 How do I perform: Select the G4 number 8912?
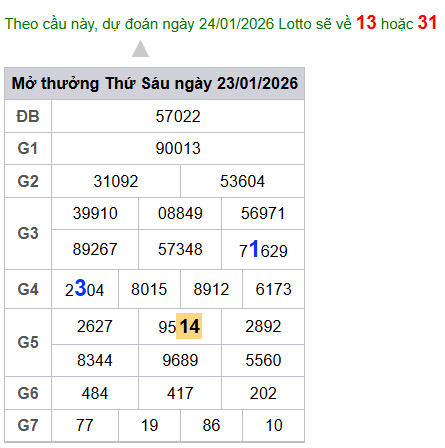point(211,289)
